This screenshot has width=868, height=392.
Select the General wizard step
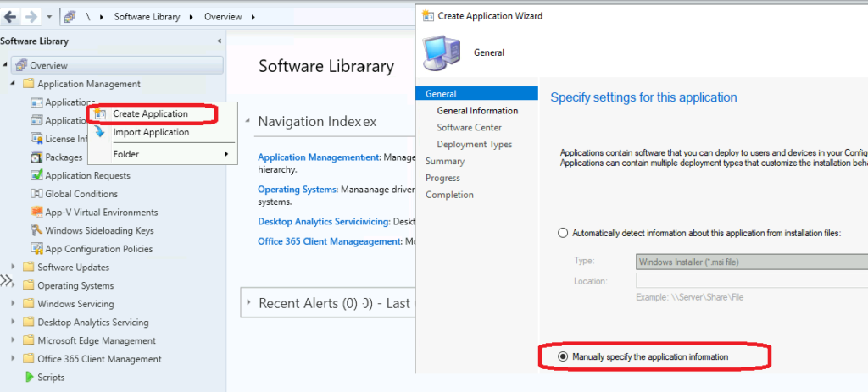point(476,93)
